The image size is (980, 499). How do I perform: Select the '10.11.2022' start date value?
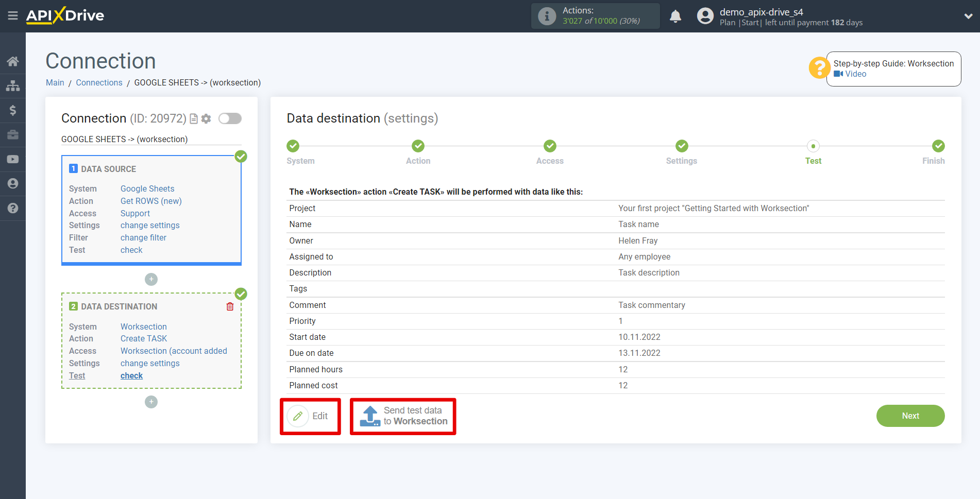[x=639, y=337]
